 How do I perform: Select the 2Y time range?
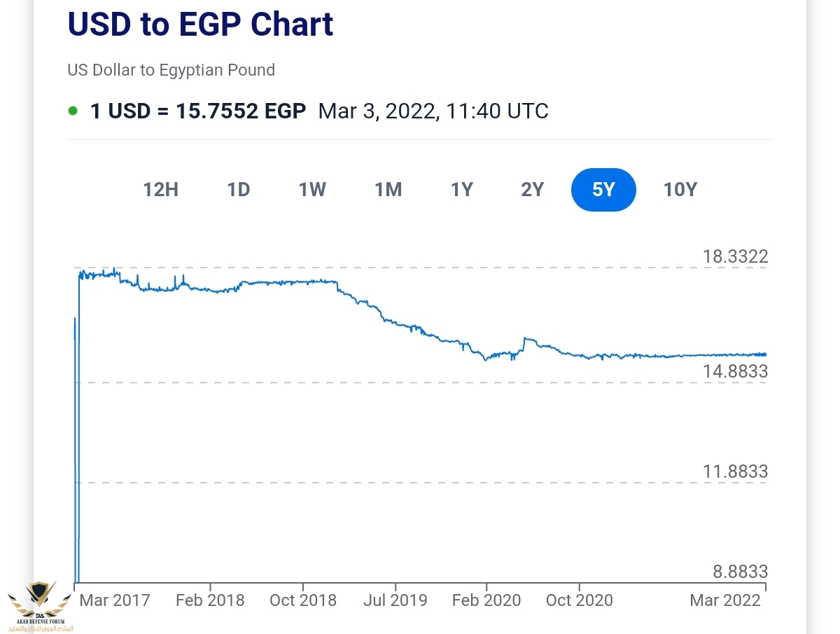pyautogui.click(x=533, y=190)
